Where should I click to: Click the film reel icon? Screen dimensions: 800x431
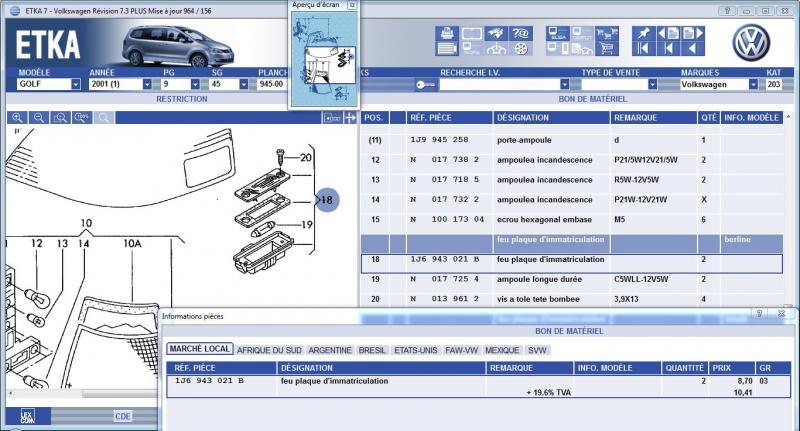(521, 48)
